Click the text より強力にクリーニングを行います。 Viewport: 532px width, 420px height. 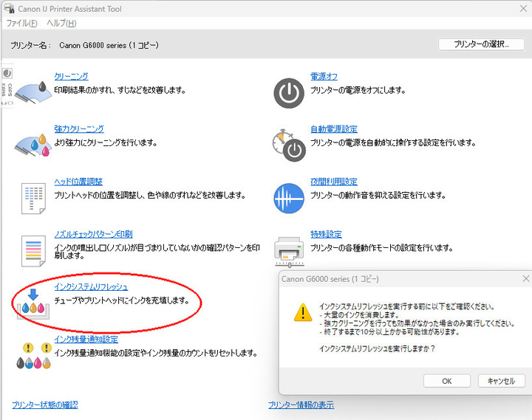(x=106, y=142)
